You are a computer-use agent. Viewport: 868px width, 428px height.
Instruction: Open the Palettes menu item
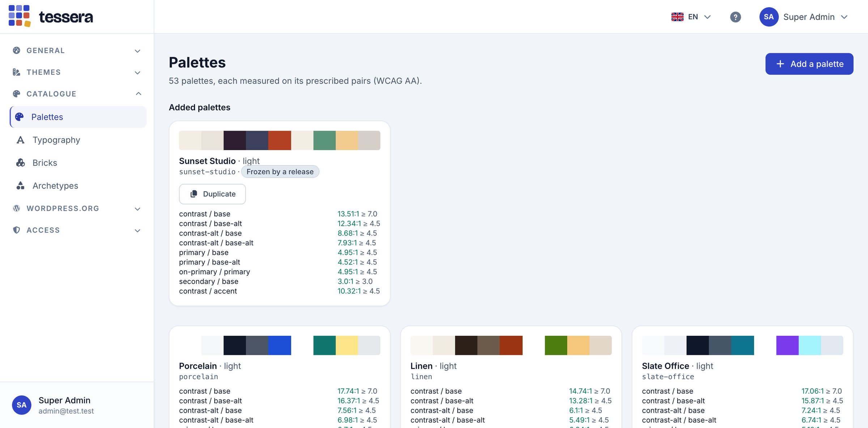[78, 117]
